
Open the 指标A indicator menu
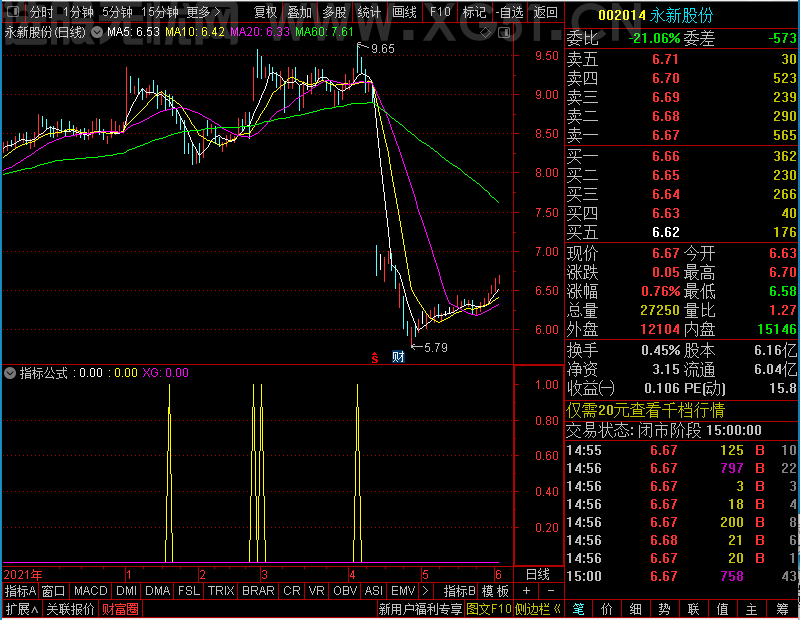[20, 591]
